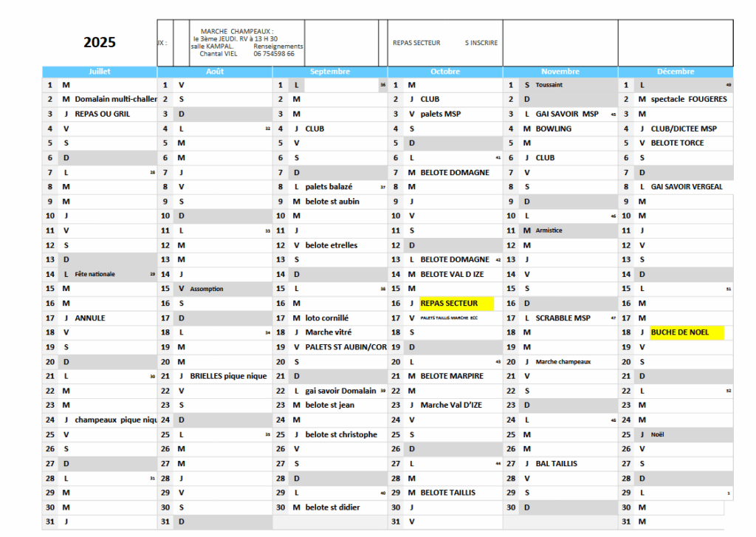
Task: Select the Août month header
Action: 215,72
